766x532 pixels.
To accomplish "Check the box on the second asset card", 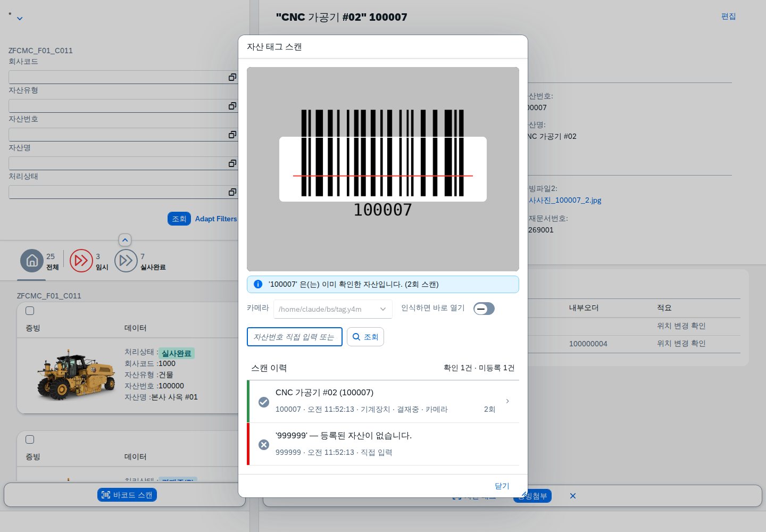I will (30, 439).
